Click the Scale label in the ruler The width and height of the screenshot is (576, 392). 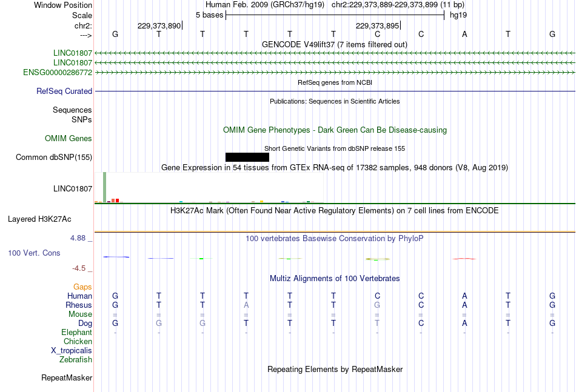pos(82,15)
